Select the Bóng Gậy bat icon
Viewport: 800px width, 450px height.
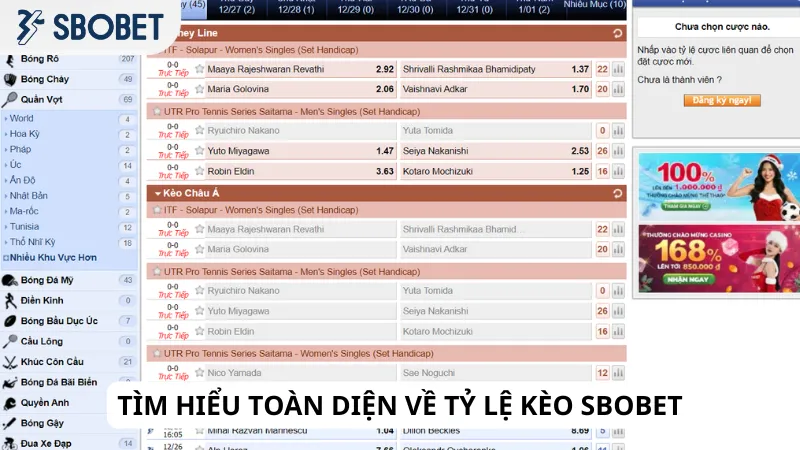(x=10, y=423)
